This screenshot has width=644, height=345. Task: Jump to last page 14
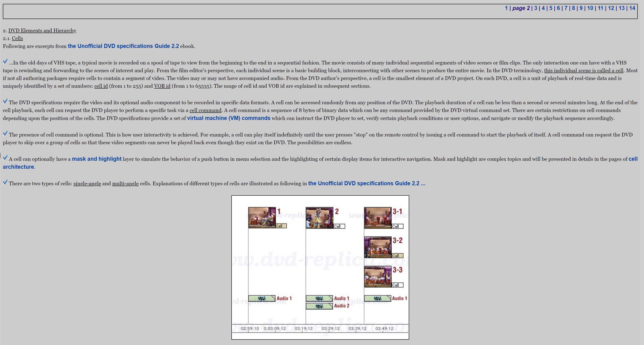tap(632, 8)
